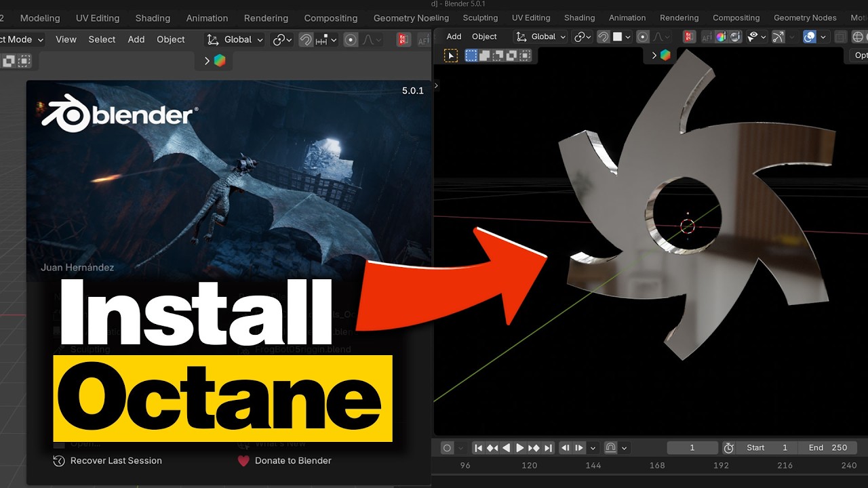This screenshot has width=868, height=488.
Task: Jump to timeline end frame
Action: (548, 448)
